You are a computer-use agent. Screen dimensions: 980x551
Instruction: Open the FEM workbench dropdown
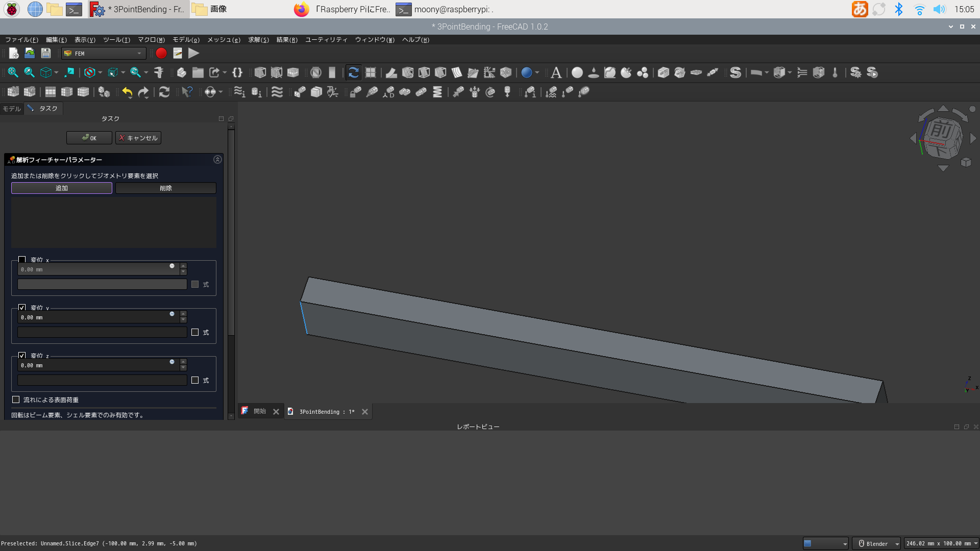(104, 53)
